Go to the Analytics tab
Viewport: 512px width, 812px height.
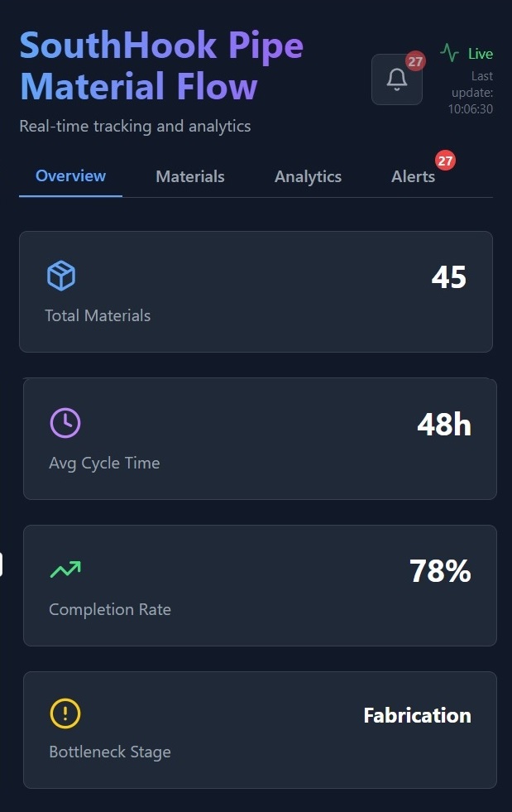[308, 177]
